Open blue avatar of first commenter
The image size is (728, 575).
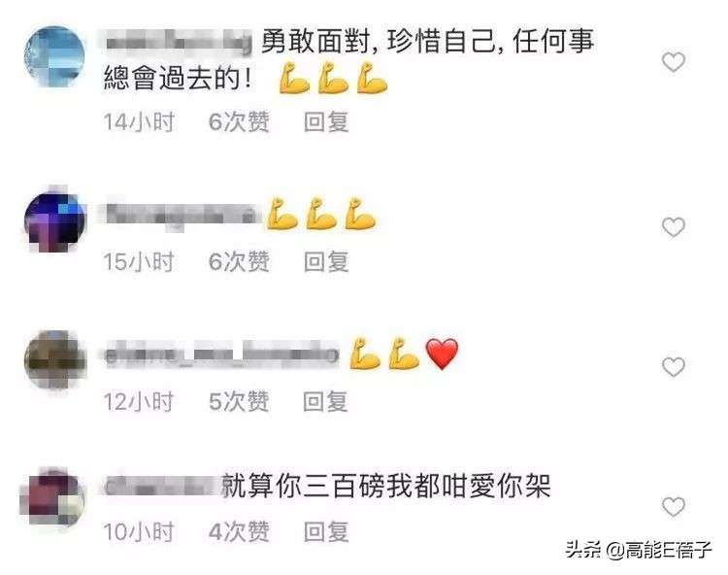pyautogui.click(x=54, y=56)
